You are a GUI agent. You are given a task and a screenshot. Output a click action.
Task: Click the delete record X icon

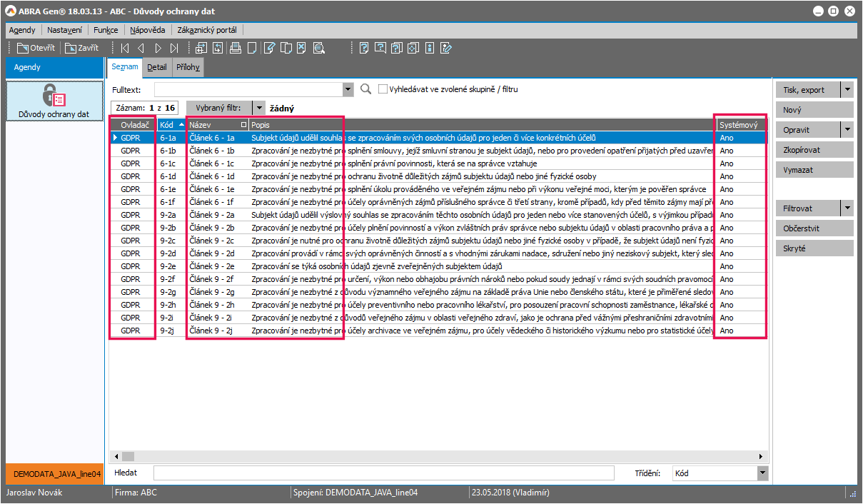pyautogui.click(x=302, y=49)
